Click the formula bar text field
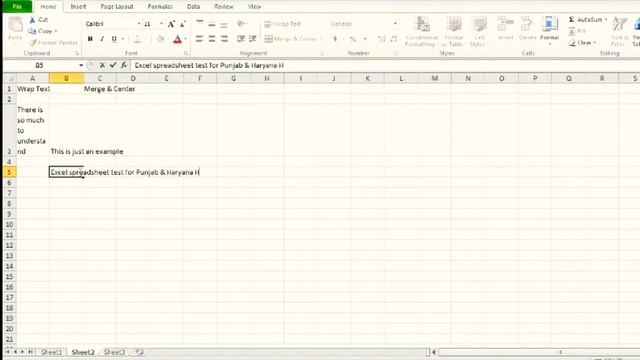640x360 pixels. (x=384, y=65)
